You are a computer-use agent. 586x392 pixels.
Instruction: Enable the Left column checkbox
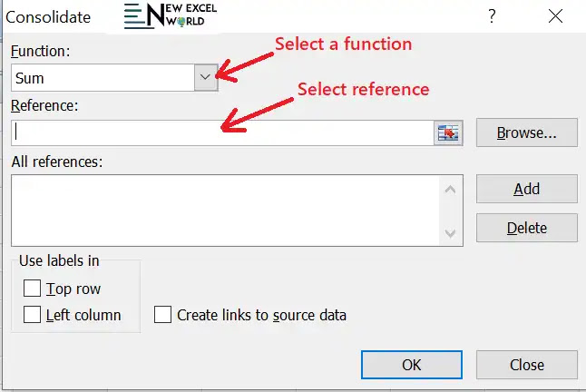pos(32,315)
